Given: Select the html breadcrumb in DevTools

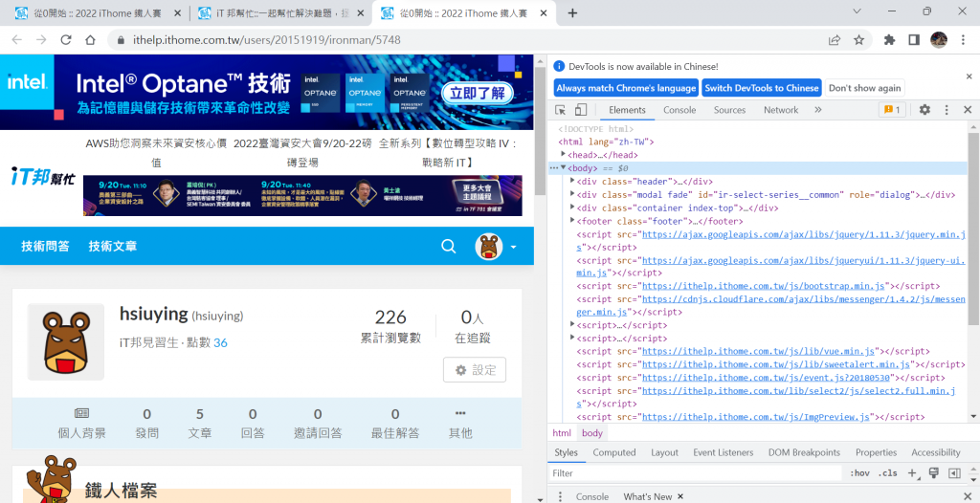Looking at the screenshot, I should click(x=562, y=433).
